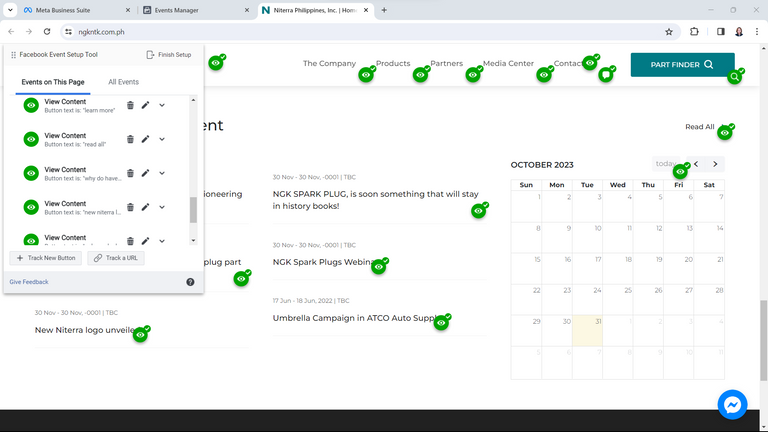Open Messenger chat bubble
The height and width of the screenshot is (432, 768).
pos(732,405)
